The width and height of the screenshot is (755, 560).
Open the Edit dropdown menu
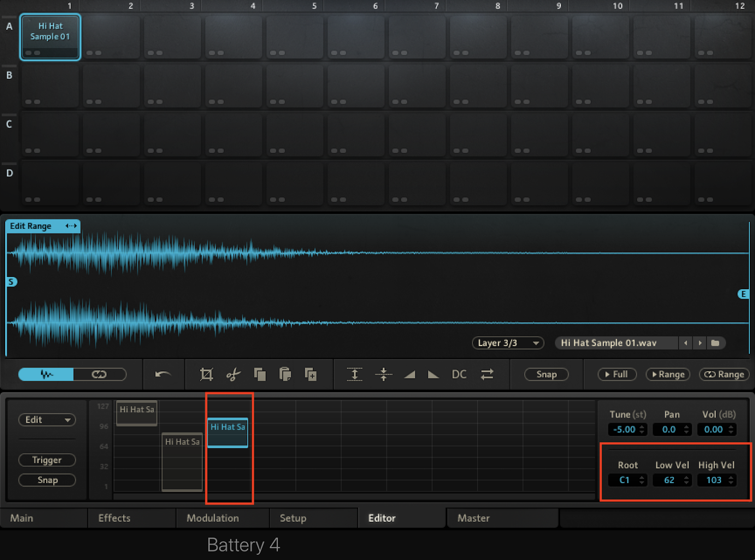47,420
